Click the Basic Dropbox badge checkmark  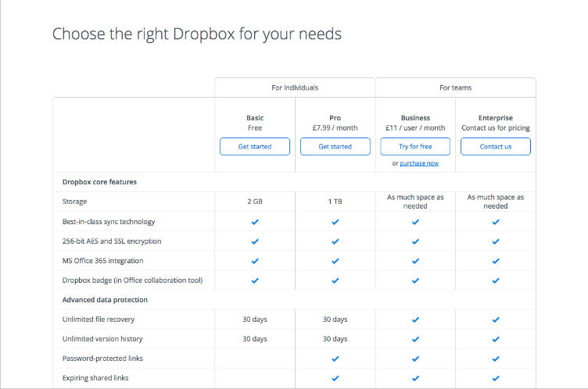pyautogui.click(x=255, y=280)
